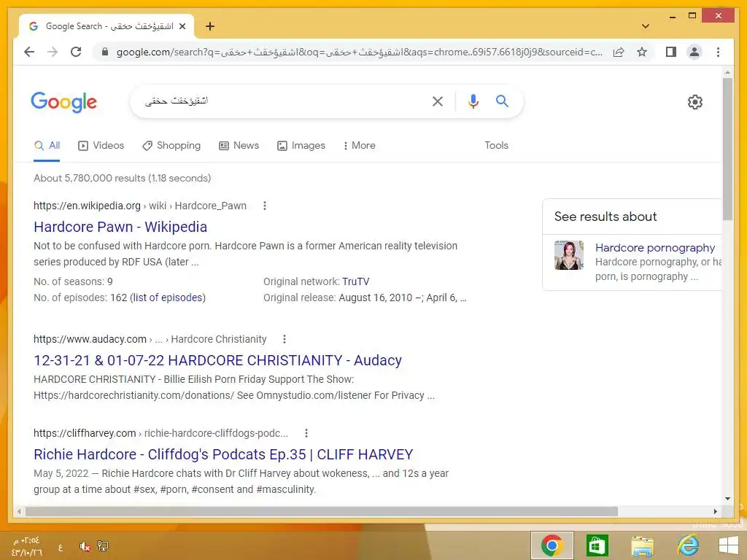Image resolution: width=747 pixels, height=560 pixels.
Task: Click the horizontal scrollbar thumb
Action: [322, 511]
